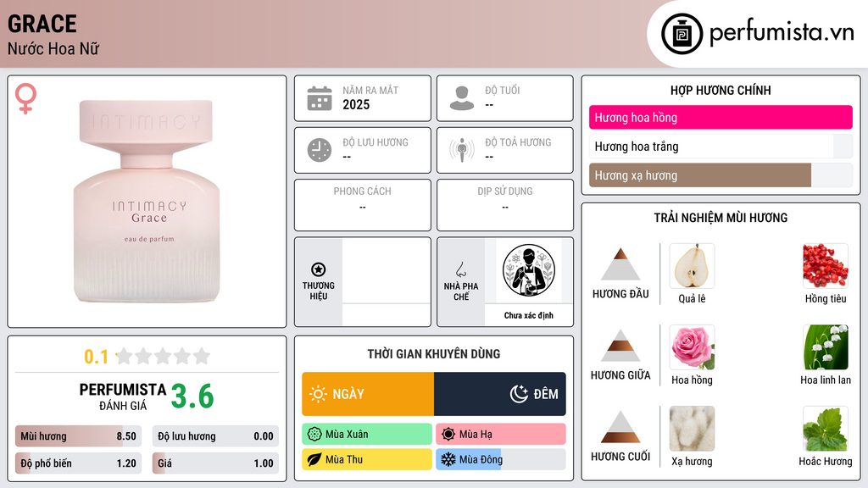Click the perfumista.vn bottle logo icon

pyautogui.click(x=682, y=34)
